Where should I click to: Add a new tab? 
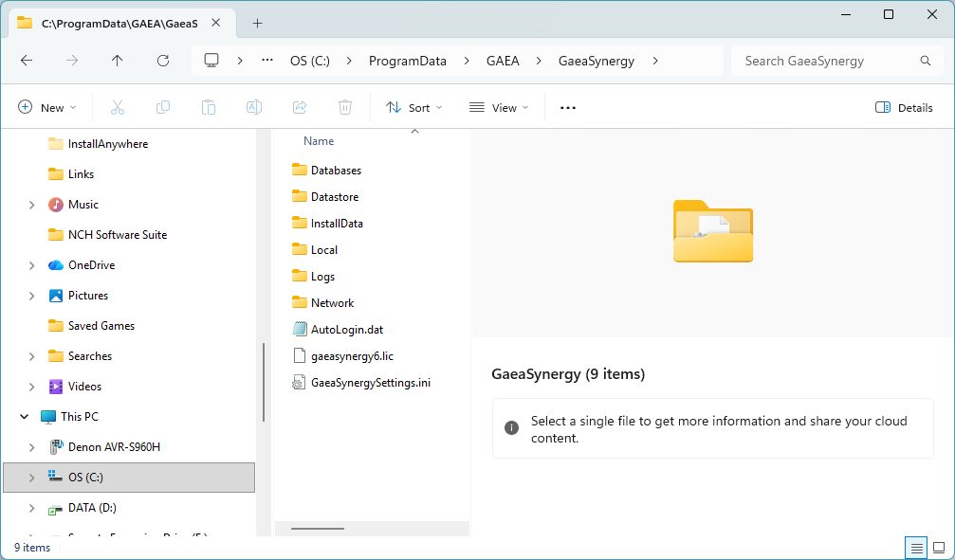pyautogui.click(x=257, y=23)
